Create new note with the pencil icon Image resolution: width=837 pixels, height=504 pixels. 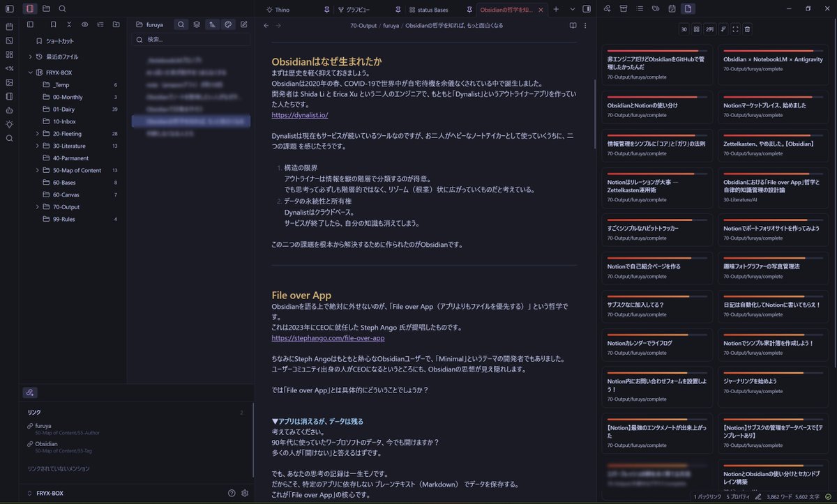(244, 24)
